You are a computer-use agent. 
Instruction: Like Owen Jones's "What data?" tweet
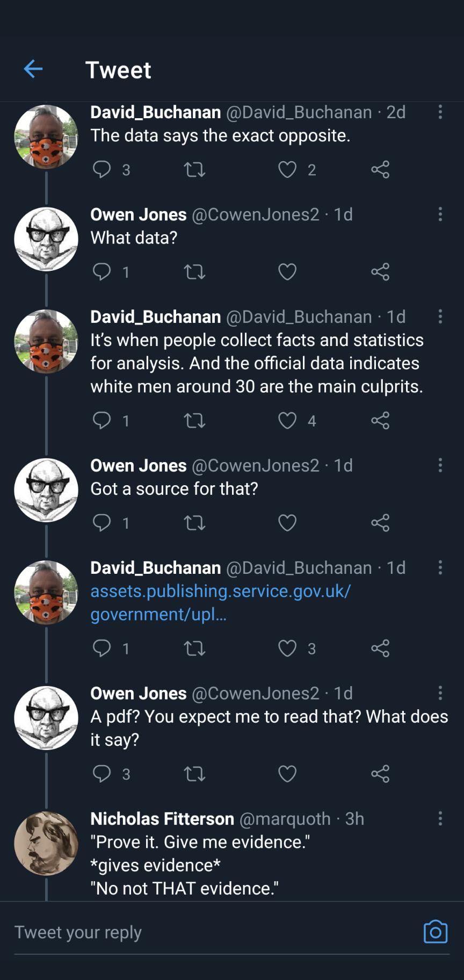[287, 272]
